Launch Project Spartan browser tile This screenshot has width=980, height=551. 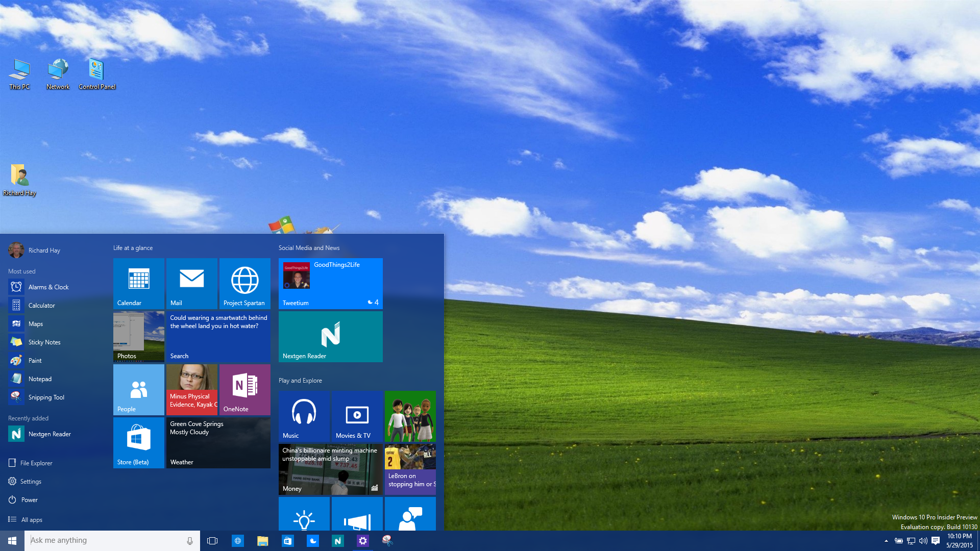coord(244,283)
